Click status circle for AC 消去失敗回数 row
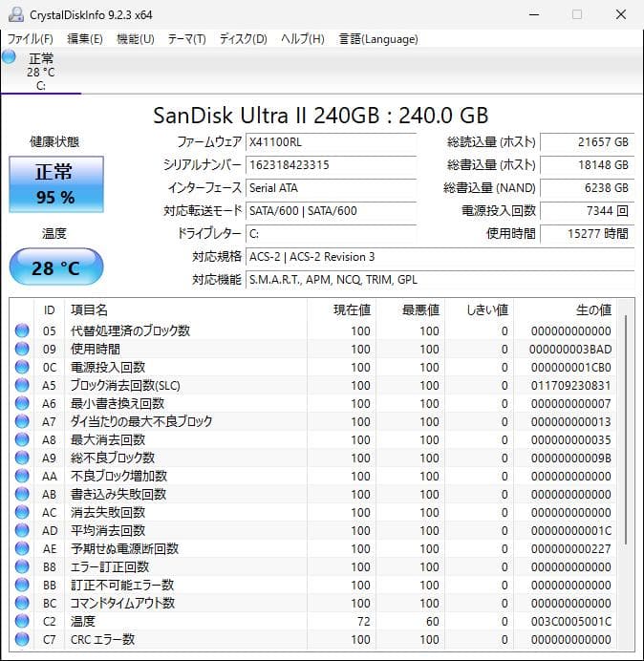Image resolution: width=644 pixels, height=661 pixels. [x=22, y=512]
